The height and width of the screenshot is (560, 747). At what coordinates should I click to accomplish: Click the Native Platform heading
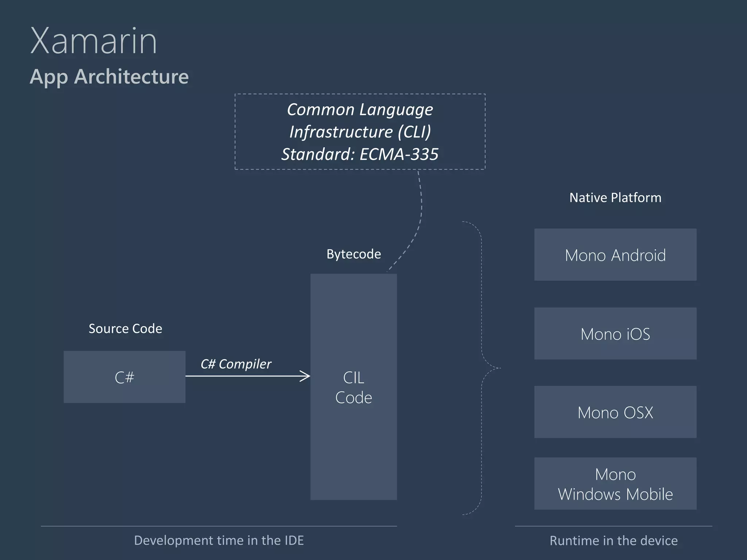pyautogui.click(x=615, y=198)
